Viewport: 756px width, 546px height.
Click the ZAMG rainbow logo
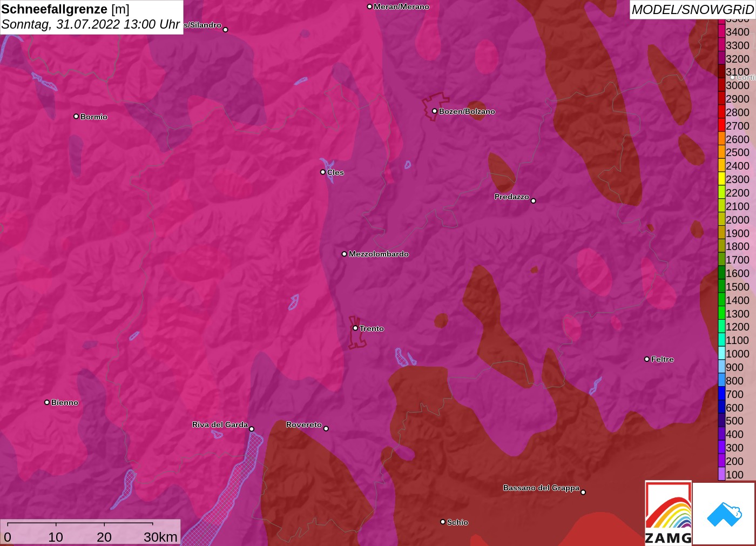(x=669, y=513)
